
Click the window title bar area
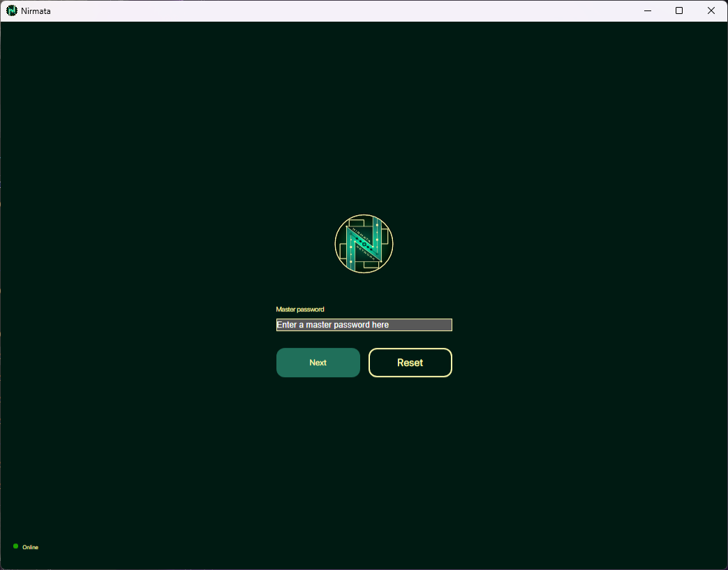(x=349, y=10)
